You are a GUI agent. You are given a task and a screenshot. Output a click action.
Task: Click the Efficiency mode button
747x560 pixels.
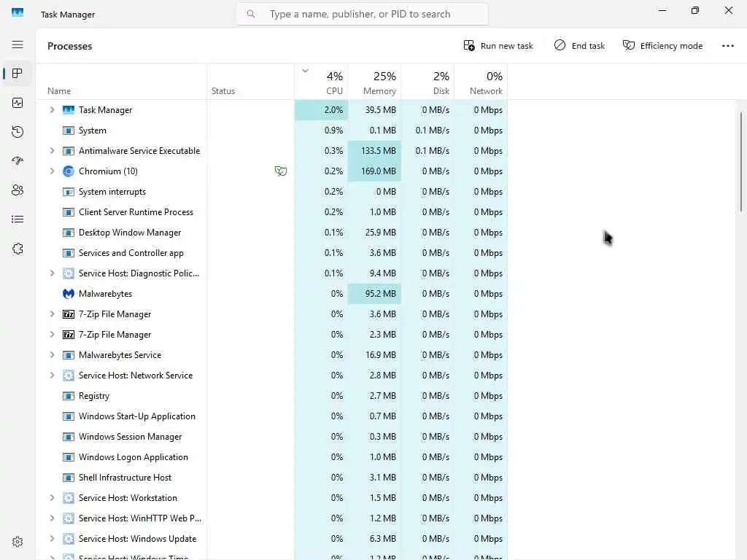point(662,46)
